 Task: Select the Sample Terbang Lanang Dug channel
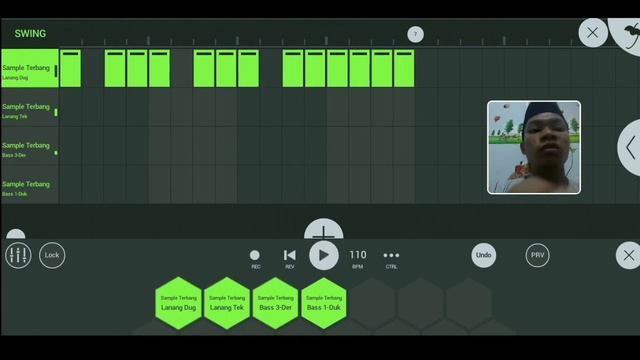[x=29, y=68]
